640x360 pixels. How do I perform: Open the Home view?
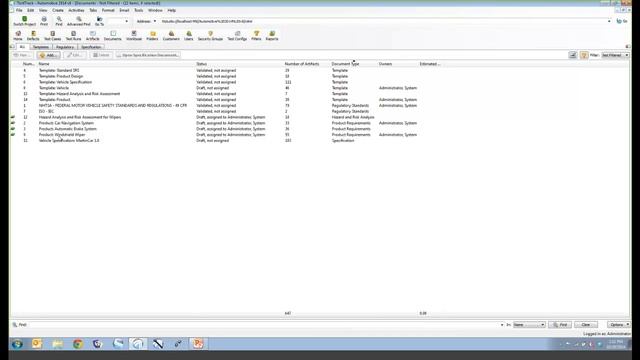point(18,36)
